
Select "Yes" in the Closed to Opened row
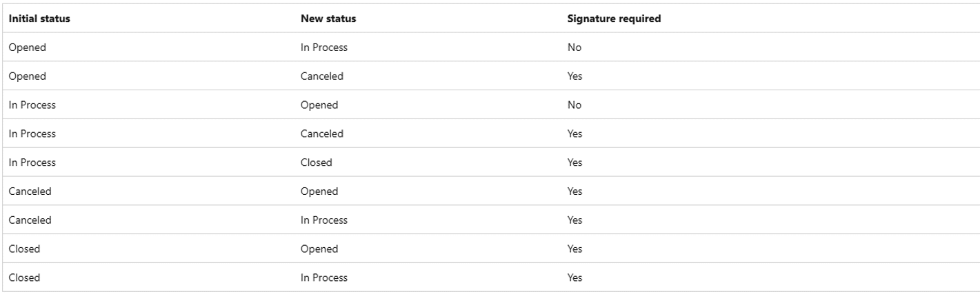(x=574, y=249)
